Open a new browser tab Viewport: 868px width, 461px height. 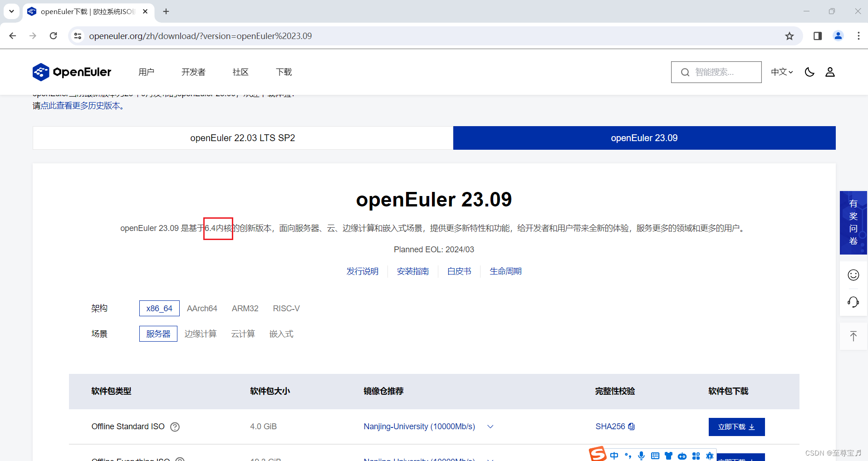click(166, 11)
